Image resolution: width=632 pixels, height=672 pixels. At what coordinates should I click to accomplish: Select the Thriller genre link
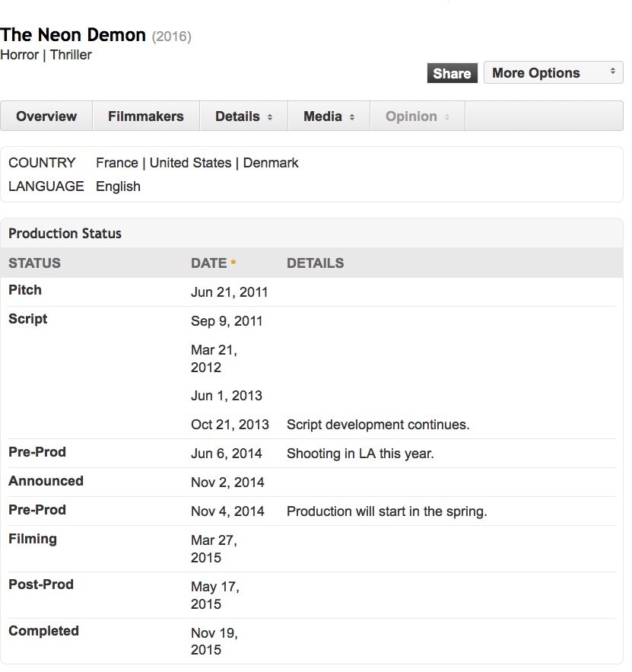click(x=71, y=55)
